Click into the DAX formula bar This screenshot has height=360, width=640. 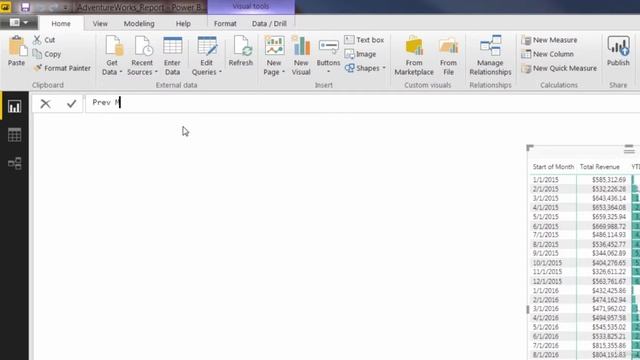[362, 103]
